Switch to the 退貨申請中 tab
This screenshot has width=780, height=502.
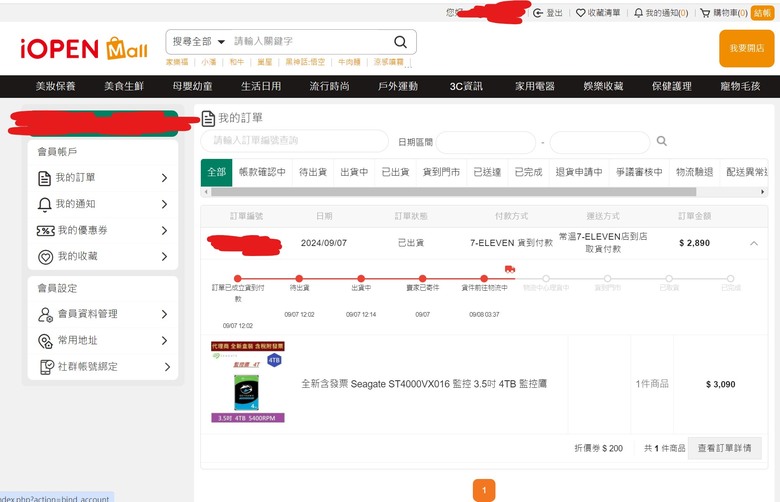click(x=579, y=172)
